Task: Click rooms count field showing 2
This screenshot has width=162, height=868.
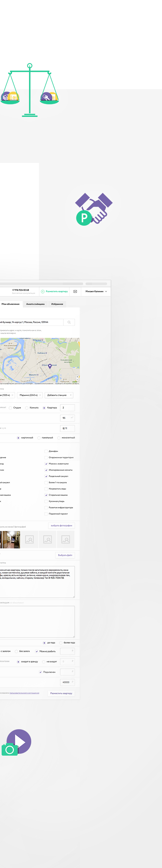Action: tap(67, 408)
